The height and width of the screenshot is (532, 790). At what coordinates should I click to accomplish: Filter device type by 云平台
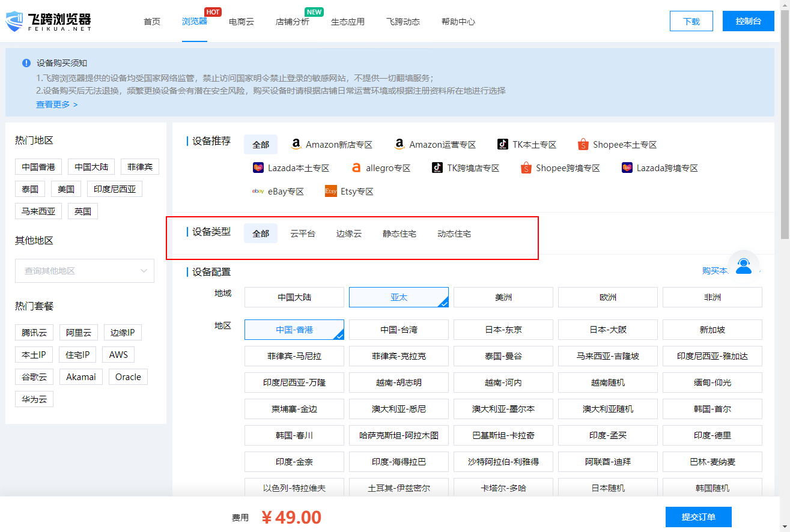click(303, 234)
